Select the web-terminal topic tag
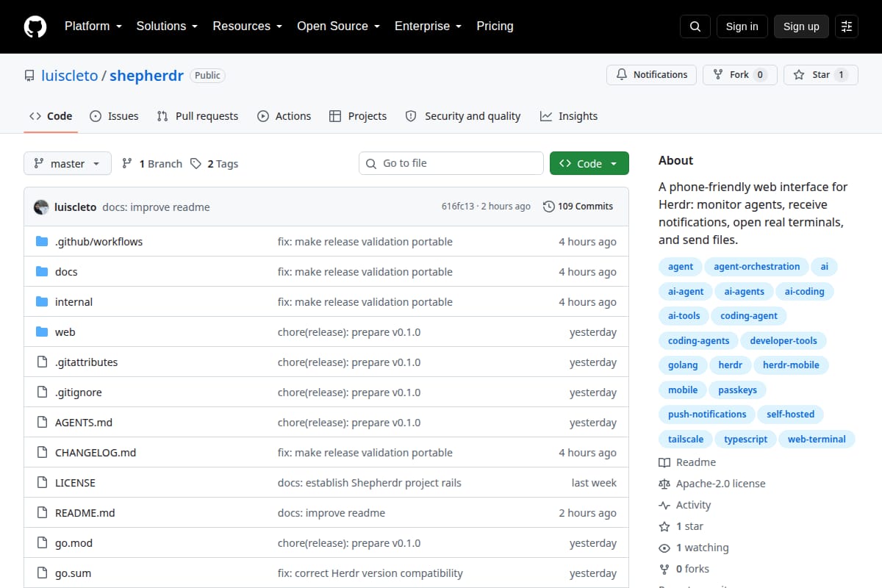Viewport: 882px width, 588px height. click(817, 440)
